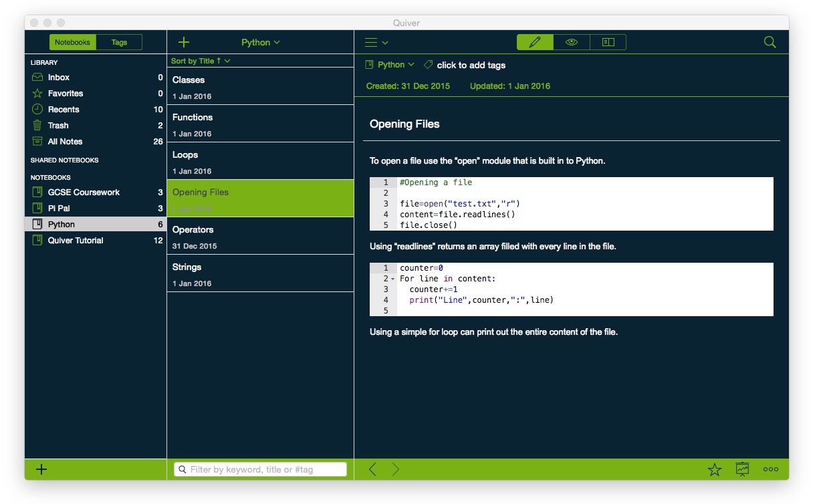Start presentation mode via the chart board icon

pyautogui.click(x=742, y=469)
